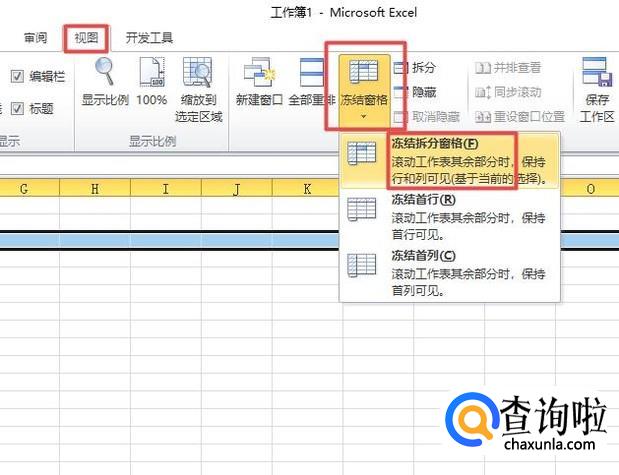Select column K header
This screenshot has height=475, width=619.
(x=307, y=189)
